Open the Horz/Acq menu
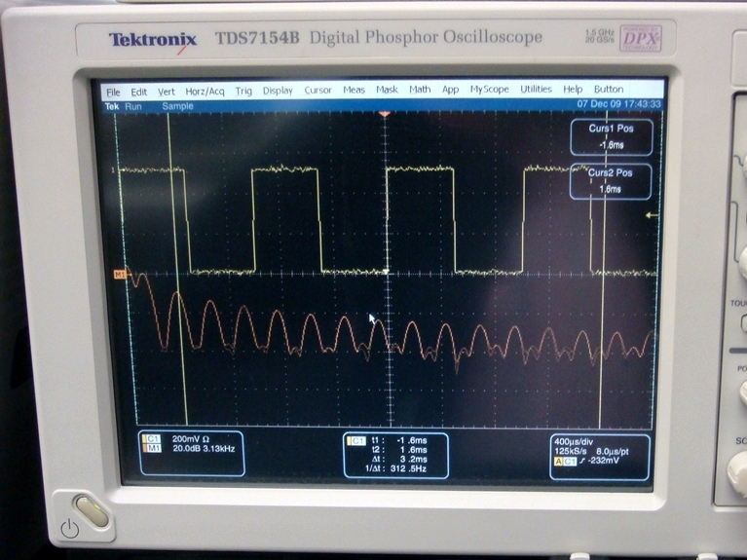The width and height of the screenshot is (747, 560). click(x=205, y=91)
